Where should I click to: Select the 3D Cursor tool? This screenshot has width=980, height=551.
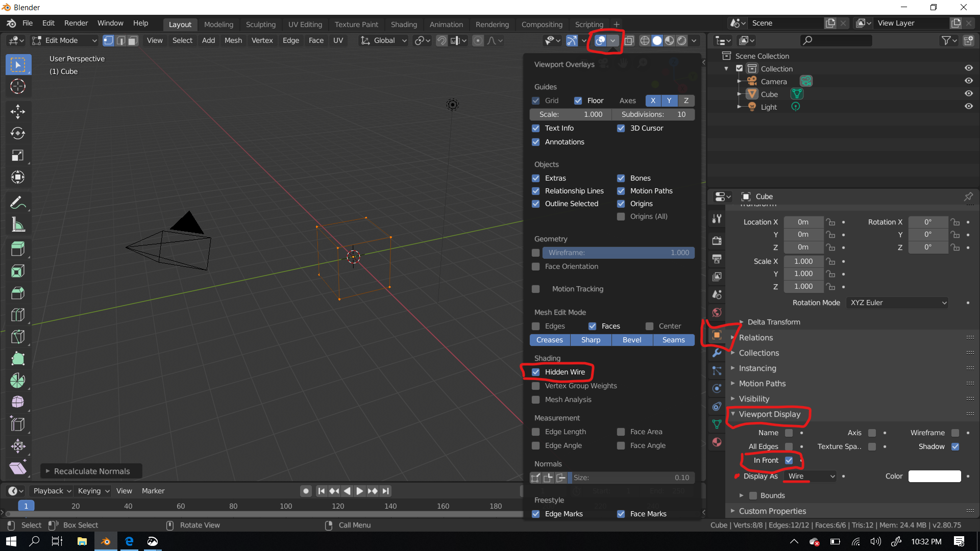click(x=18, y=87)
